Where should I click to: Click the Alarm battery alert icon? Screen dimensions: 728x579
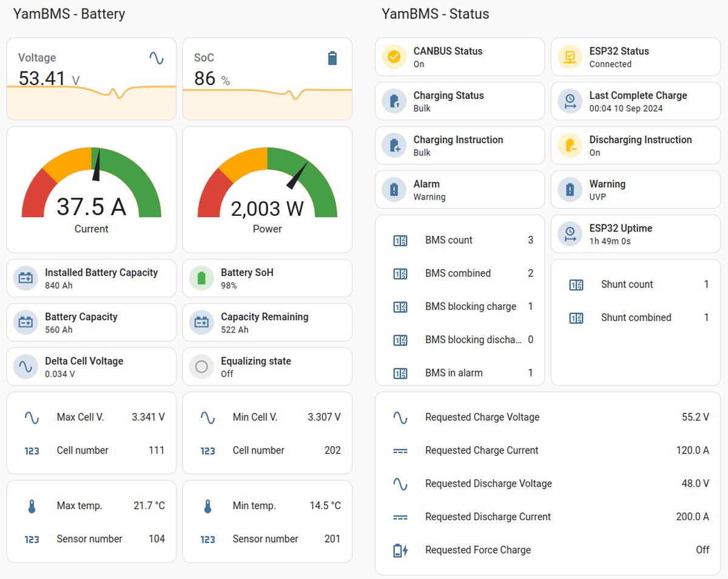(394, 190)
